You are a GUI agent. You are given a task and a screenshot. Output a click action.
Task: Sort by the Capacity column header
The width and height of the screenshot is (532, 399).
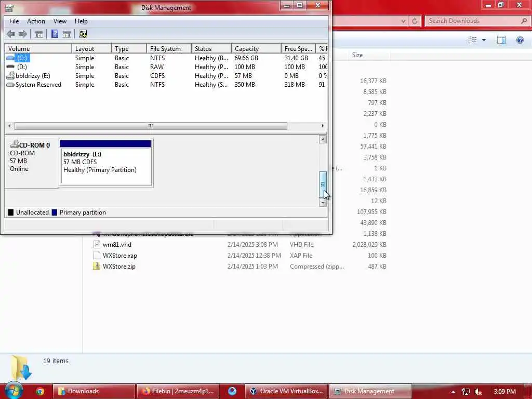tap(256, 48)
